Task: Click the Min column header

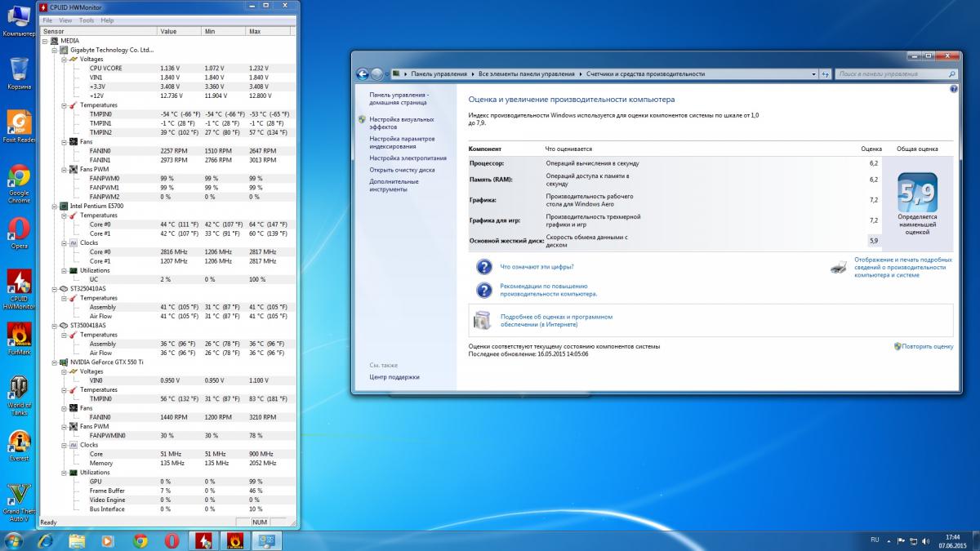Action: coord(223,31)
